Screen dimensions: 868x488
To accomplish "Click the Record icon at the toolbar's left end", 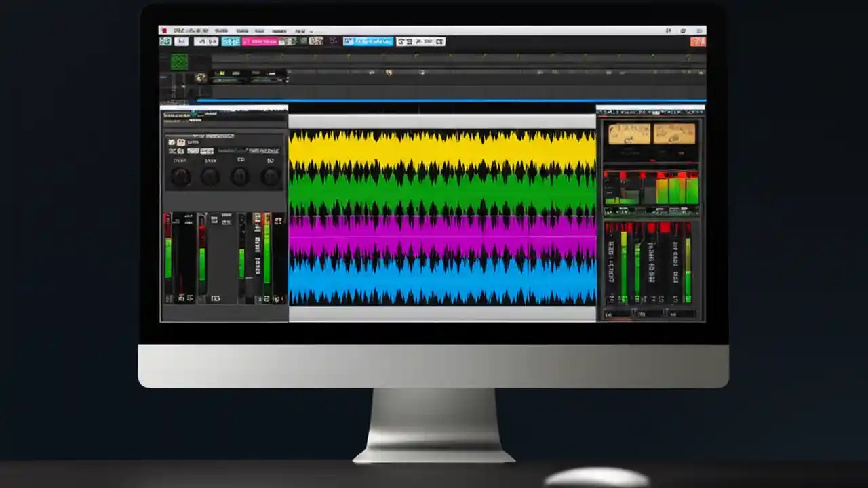I will coord(165,41).
